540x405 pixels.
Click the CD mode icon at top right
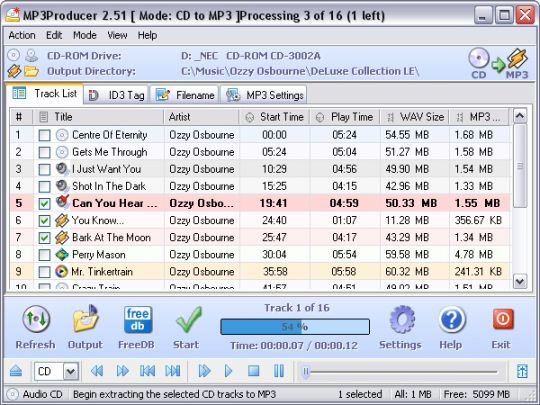pos(479,59)
